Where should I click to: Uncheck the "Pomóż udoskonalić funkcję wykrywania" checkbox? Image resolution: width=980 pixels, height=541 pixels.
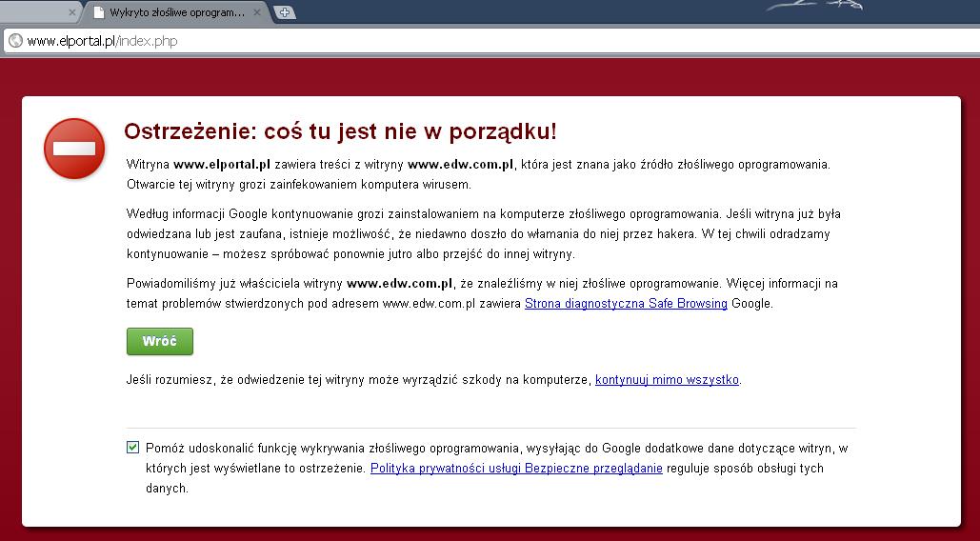point(132,448)
